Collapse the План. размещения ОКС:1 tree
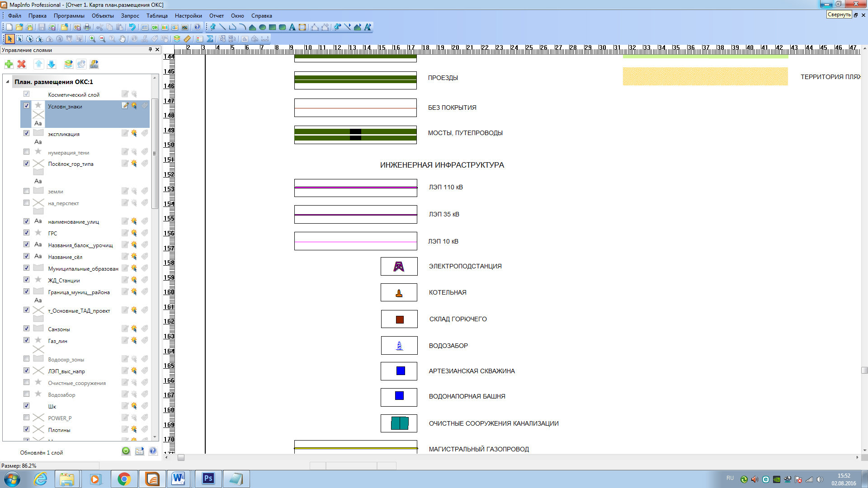Viewport: 868px width, 488px height. pos(8,82)
